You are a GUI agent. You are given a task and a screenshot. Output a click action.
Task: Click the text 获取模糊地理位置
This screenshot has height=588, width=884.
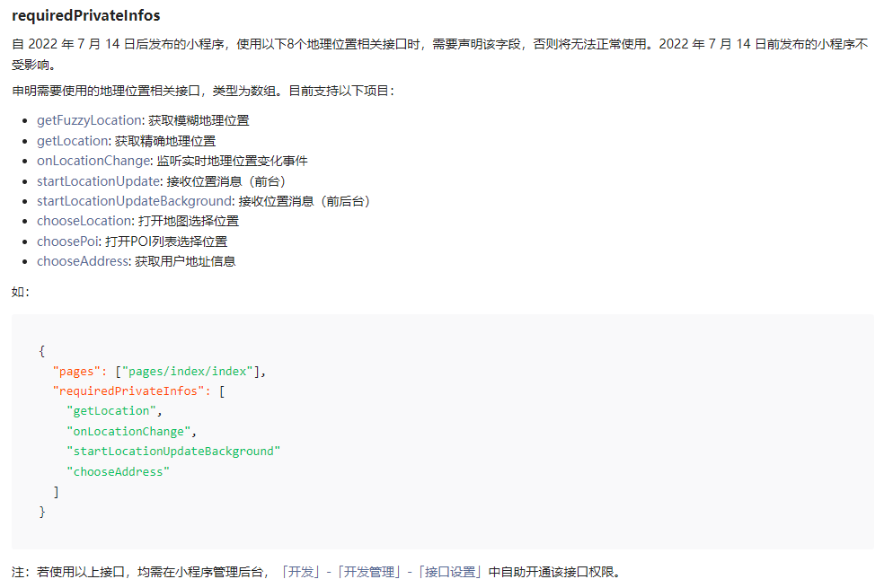point(199,120)
